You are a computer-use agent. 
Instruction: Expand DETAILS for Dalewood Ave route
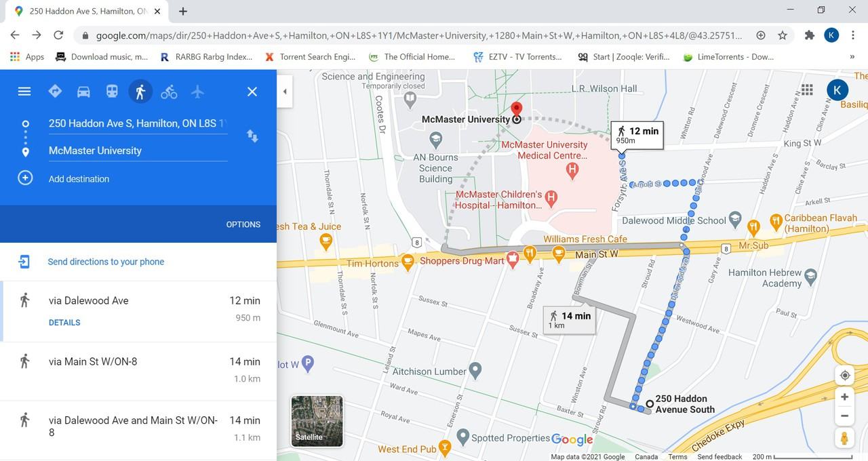point(64,323)
